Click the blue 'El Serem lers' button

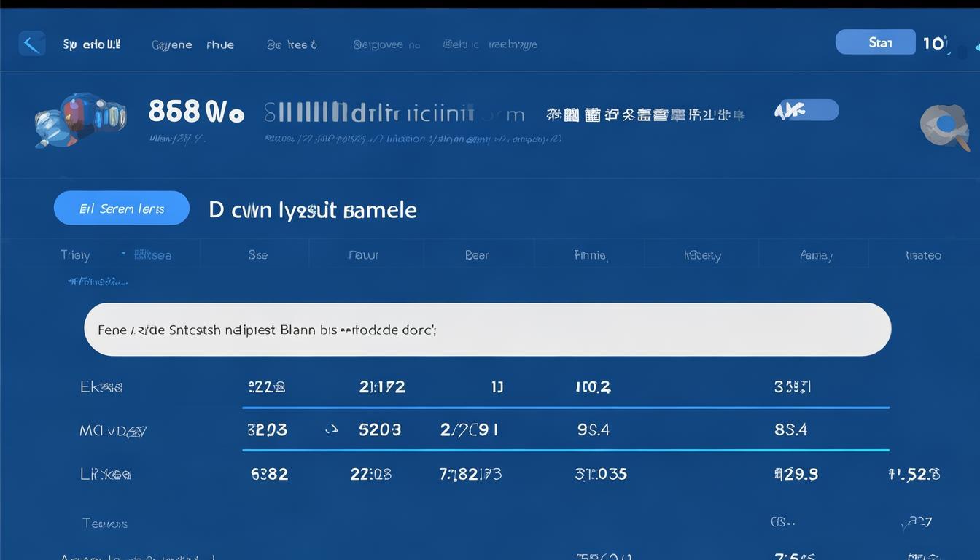pyautogui.click(x=121, y=208)
